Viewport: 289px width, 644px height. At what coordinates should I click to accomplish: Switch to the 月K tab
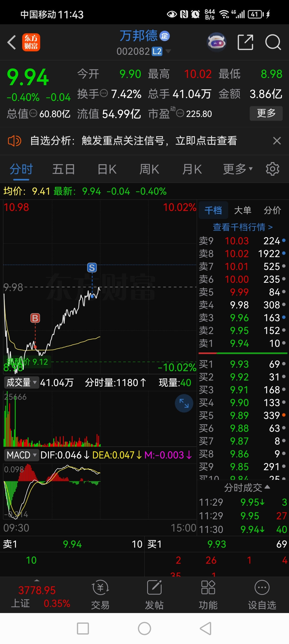pos(192,169)
